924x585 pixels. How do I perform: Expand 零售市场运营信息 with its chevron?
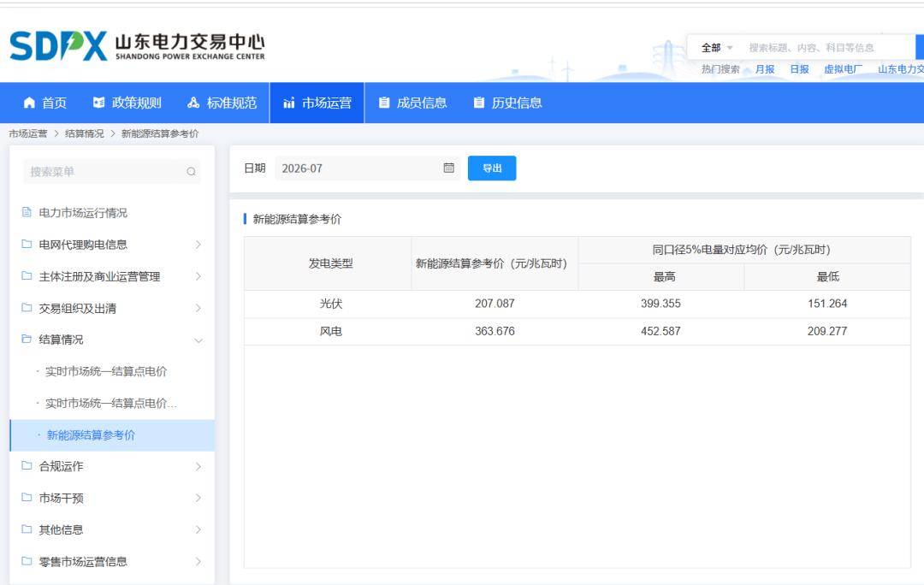(198, 561)
